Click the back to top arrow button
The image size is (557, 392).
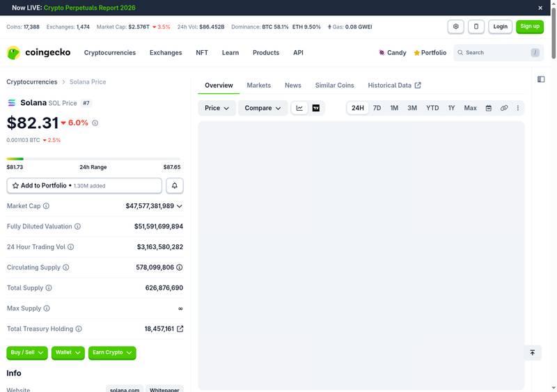click(533, 352)
